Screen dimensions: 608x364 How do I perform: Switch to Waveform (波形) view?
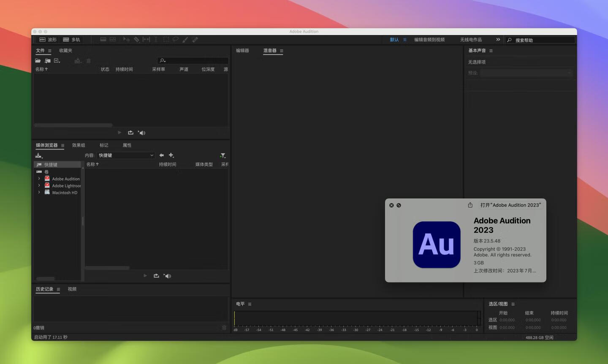tap(48, 40)
